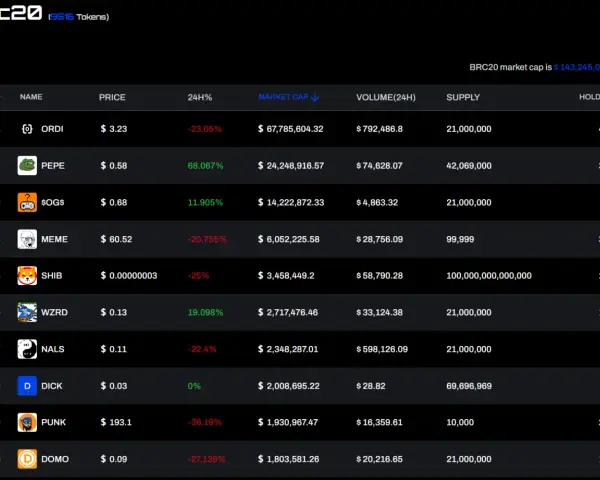Screen dimensions: 600x480
Task: Click the MEME token icon
Action: pyautogui.click(x=27, y=239)
